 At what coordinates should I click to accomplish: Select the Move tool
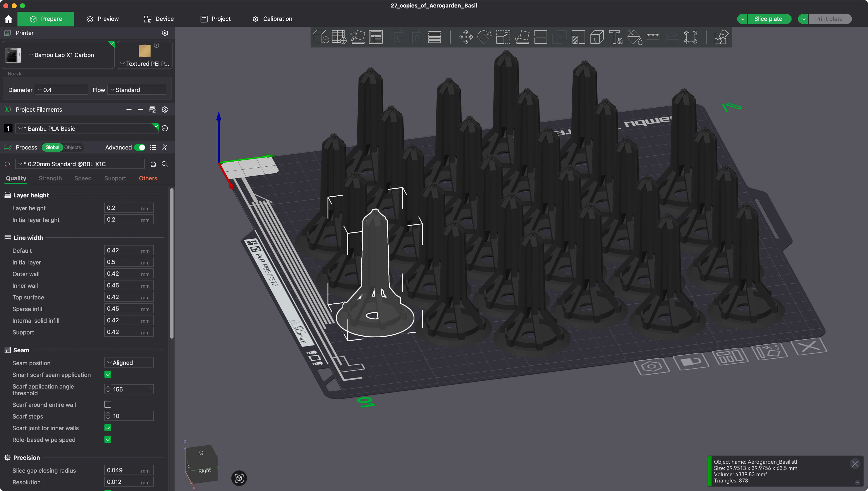point(466,37)
